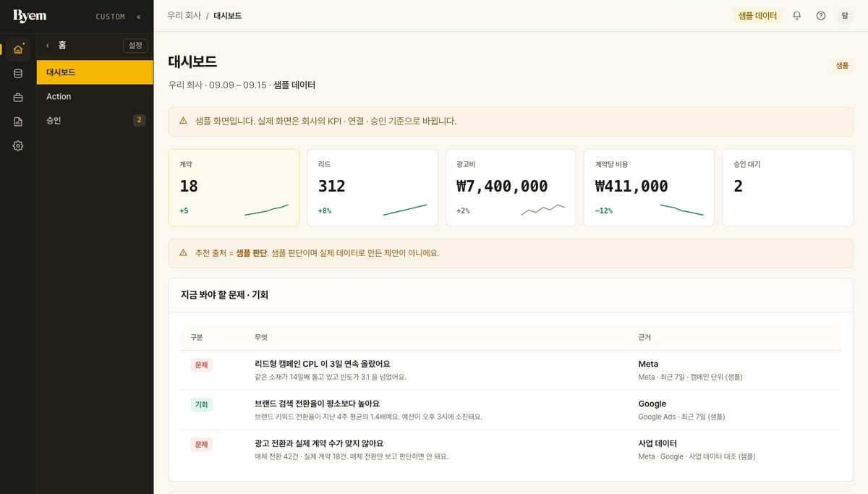Click the ₩7,400,000 value
This screenshot has height=494, width=868.
click(502, 186)
